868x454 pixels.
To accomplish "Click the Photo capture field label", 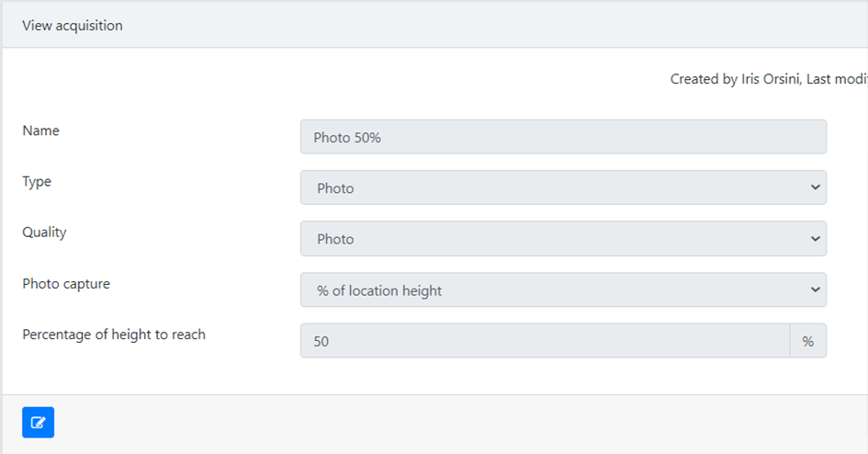I will coord(66,284).
